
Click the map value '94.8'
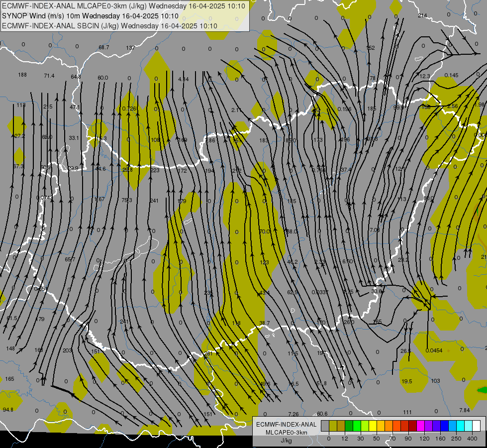pos(8,410)
